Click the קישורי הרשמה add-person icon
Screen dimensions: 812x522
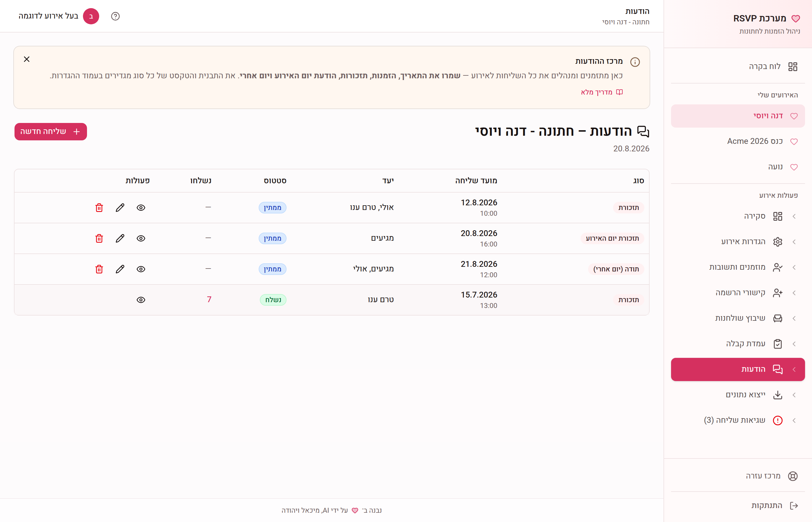[x=778, y=293]
